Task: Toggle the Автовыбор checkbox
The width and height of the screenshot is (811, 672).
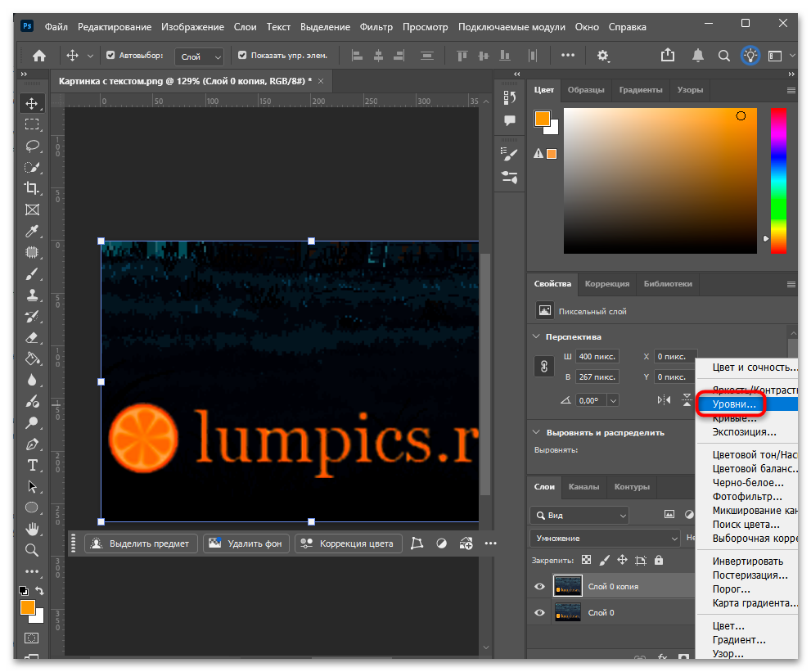Action: click(x=110, y=56)
